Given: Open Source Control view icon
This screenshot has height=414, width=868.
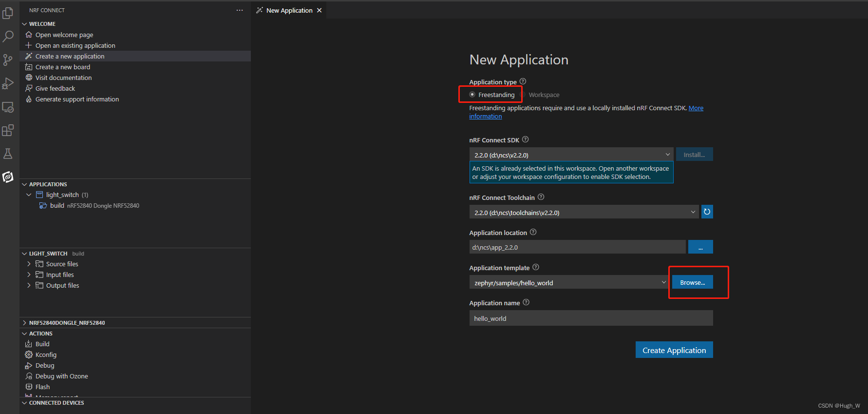Looking at the screenshot, I should pos(8,60).
